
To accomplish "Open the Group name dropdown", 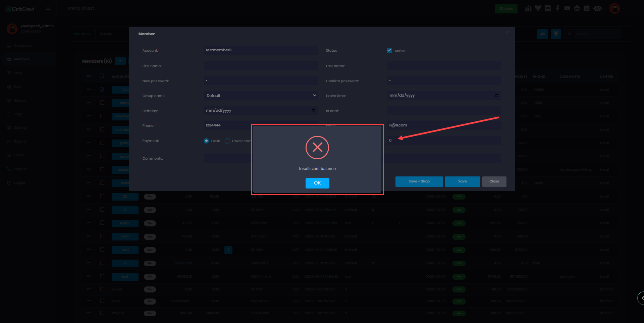I will 261,96.
